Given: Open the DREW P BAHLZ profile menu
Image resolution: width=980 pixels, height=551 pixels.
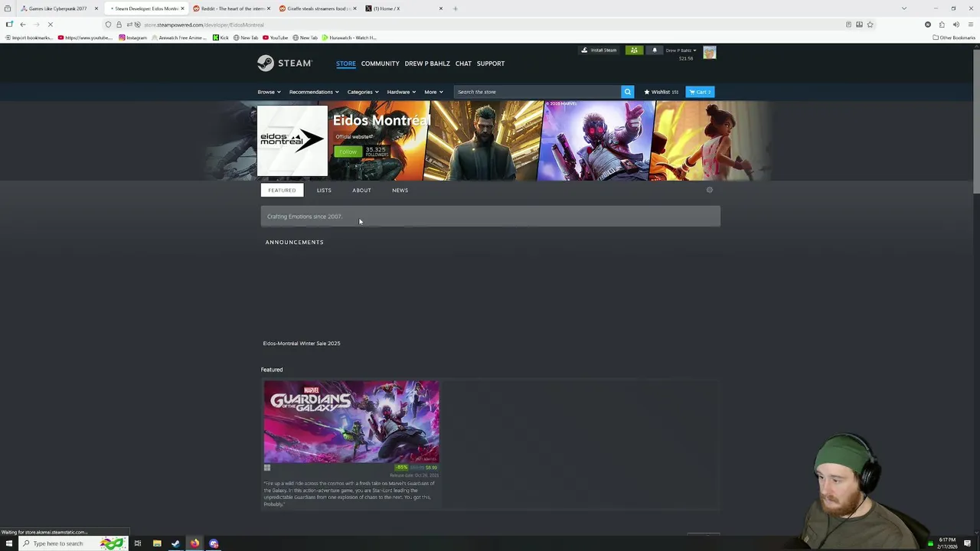Looking at the screenshot, I should click(427, 64).
